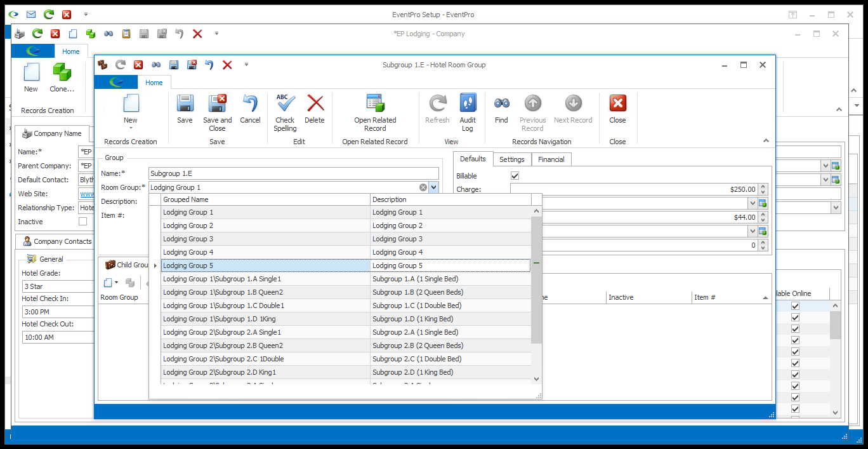Open the dropdown directly below the Charge field
868x449 pixels.
tap(752, 203)
